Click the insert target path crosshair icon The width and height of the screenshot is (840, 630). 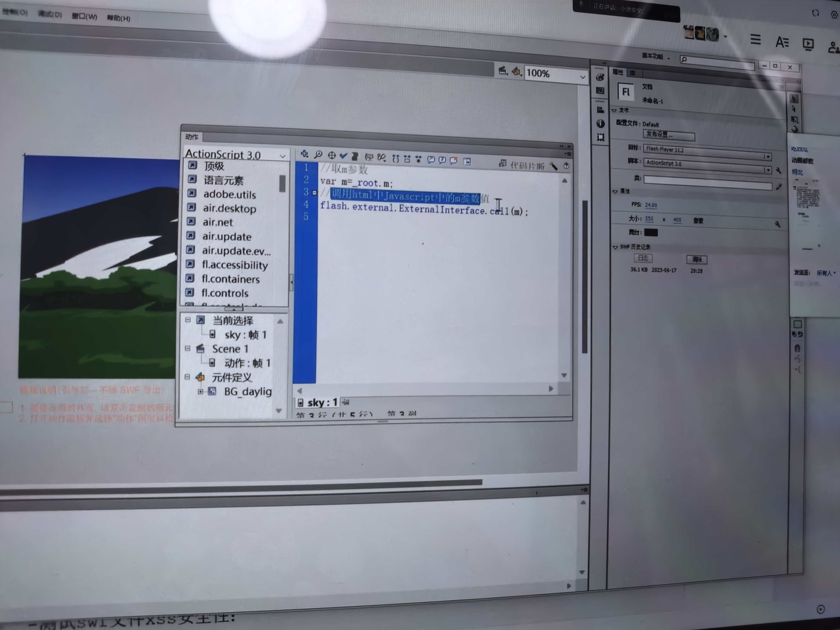click(332, 155)
